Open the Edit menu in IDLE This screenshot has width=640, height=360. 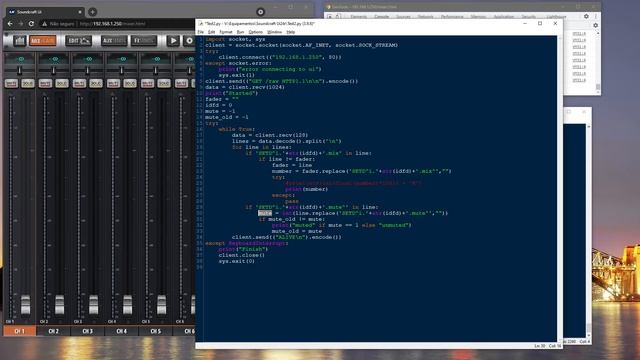click(211, 32)
